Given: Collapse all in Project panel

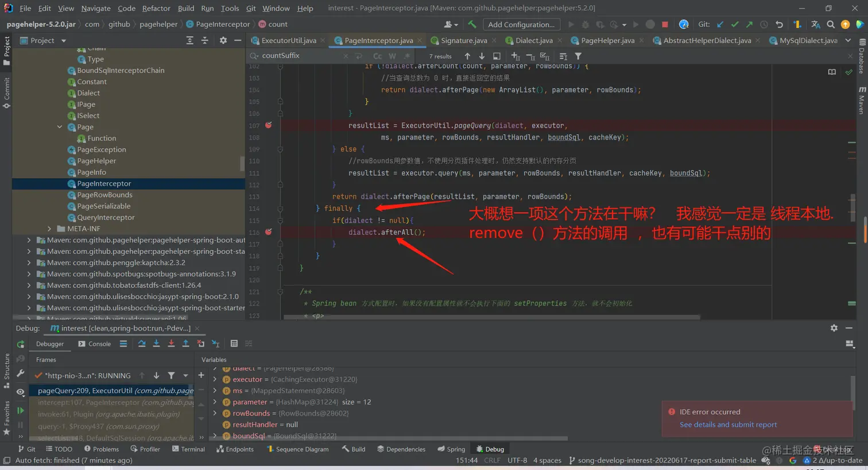Looking at the screenshot, I should point(204,40).
